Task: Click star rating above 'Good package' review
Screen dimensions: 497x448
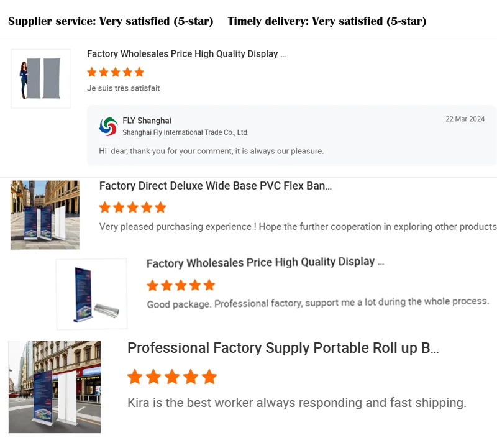Action: click(181, 285)
